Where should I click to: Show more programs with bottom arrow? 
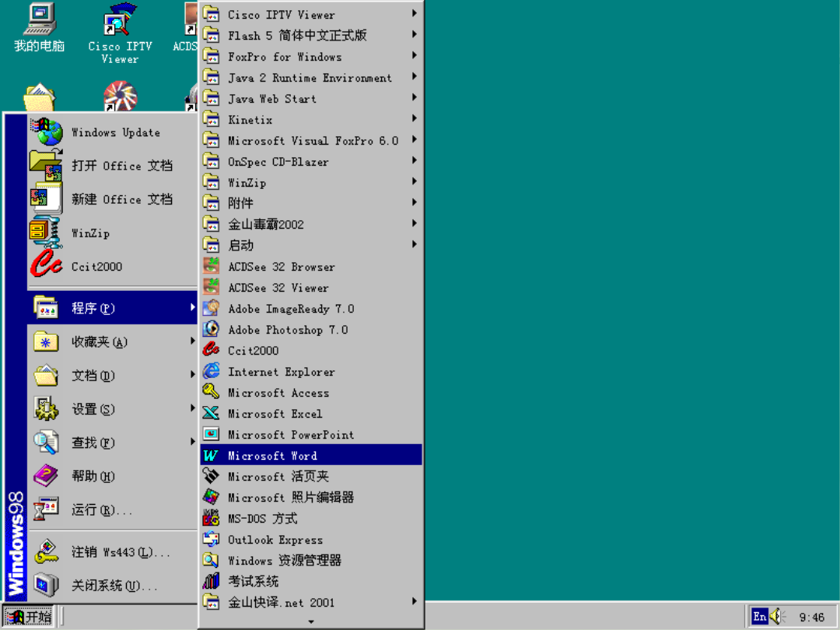311,621
